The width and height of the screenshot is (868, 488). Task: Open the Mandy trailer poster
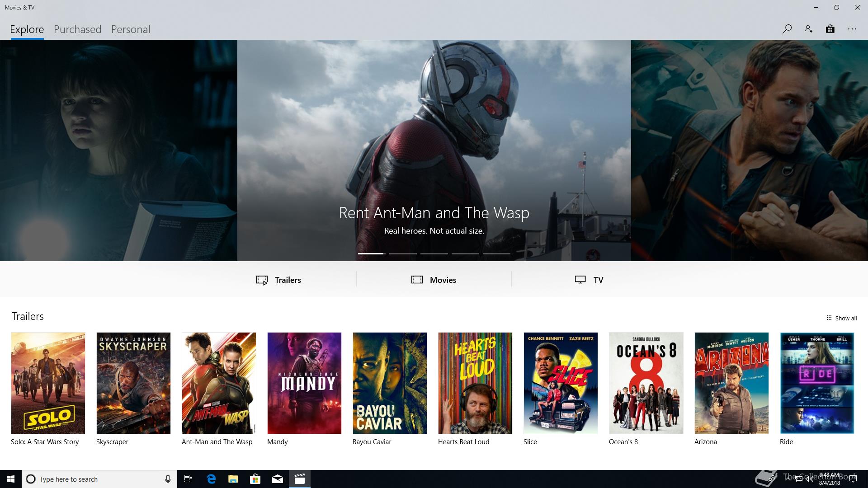click(304, 383)
